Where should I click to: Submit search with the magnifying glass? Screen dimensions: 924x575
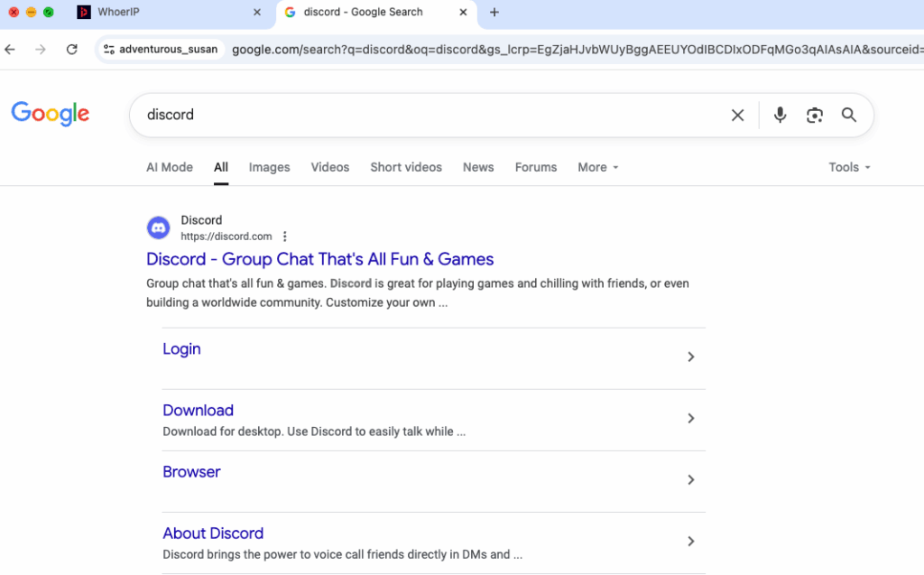coord(848,115)
